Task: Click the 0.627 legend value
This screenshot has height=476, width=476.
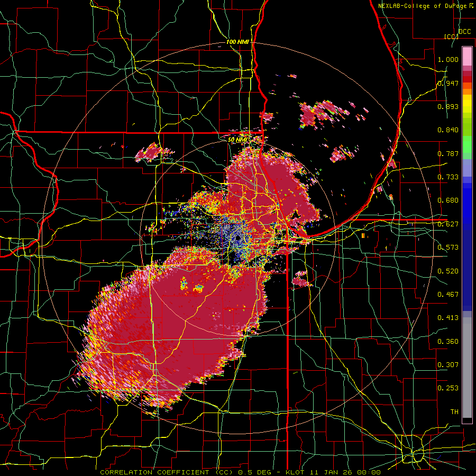Action: coord(448,224)
